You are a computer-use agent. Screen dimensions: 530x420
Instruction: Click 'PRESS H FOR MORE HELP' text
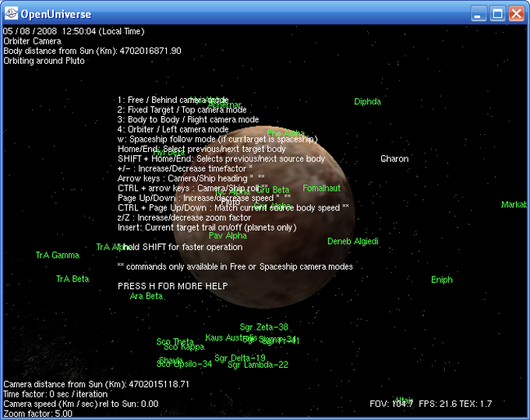(173, 286)
